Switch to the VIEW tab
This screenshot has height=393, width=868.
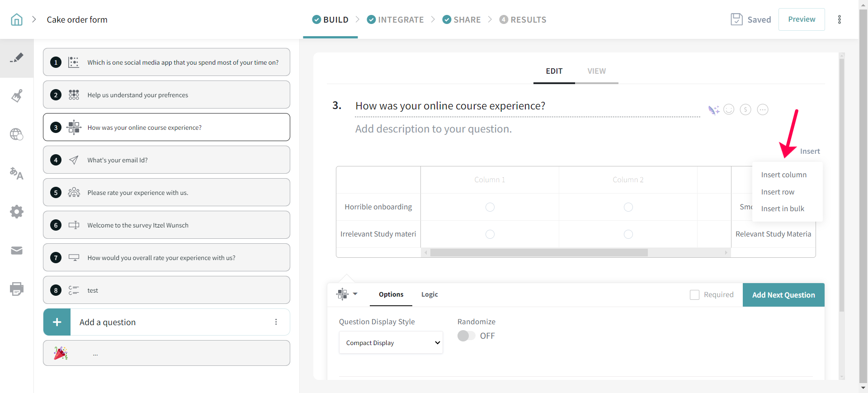(596, 71)
